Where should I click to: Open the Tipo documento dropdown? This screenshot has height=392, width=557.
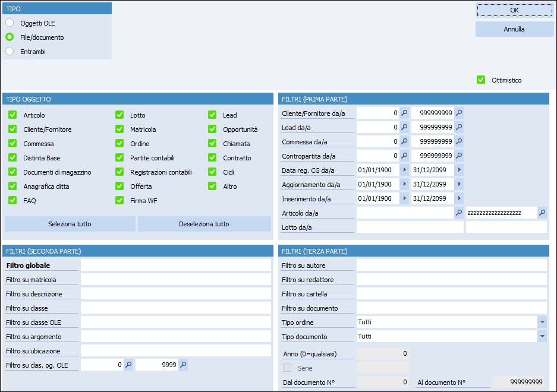click(x=542, y=336)
